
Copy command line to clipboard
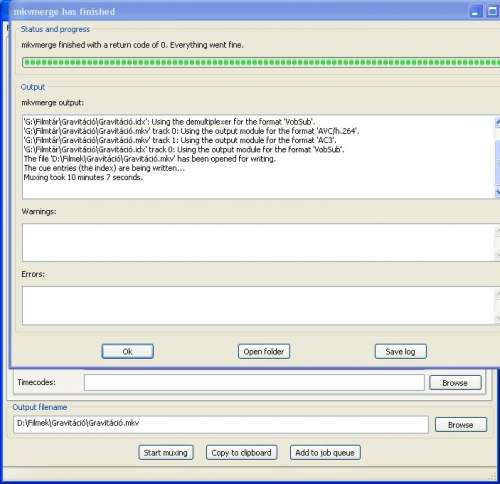tap(242, 453)
